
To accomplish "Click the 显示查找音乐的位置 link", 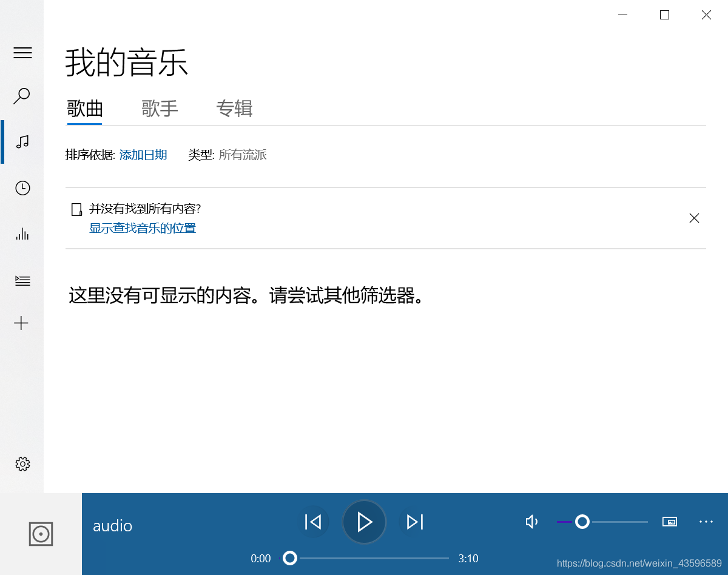I will click(x=143, y=229).
